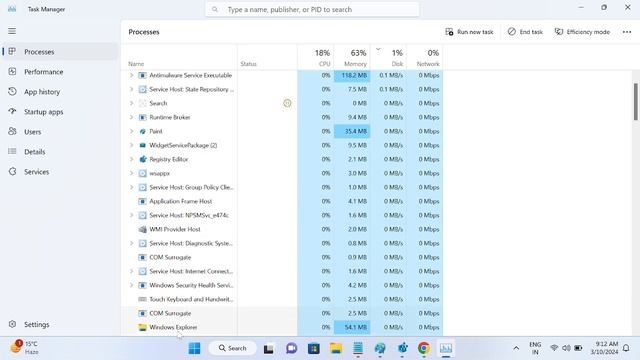The image size is (640, 360).
Task: Expand the Search process row
Action: click(x=131, y=103)
